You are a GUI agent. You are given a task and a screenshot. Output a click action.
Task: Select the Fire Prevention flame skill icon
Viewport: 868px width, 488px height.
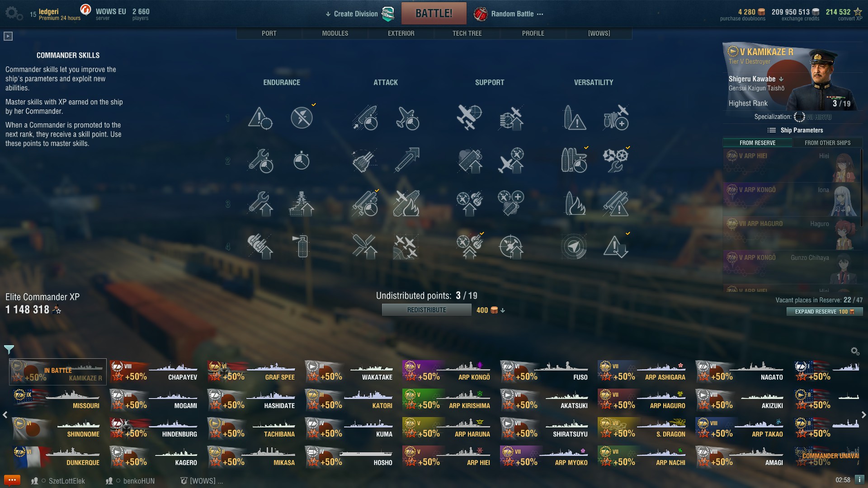click(x=575, y=203)
